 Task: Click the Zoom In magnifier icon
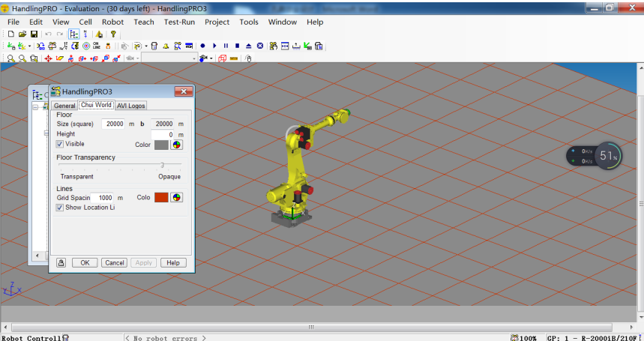tap(10, 58)
